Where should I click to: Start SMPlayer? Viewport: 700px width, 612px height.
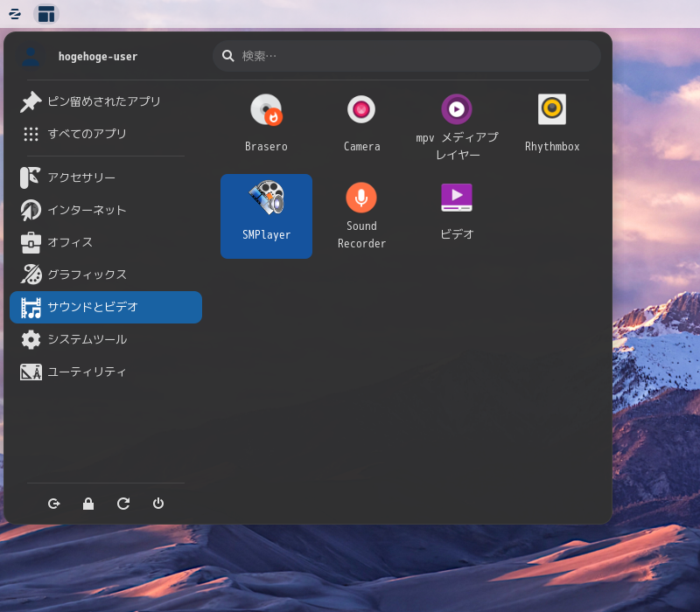[x=266, y=216]
